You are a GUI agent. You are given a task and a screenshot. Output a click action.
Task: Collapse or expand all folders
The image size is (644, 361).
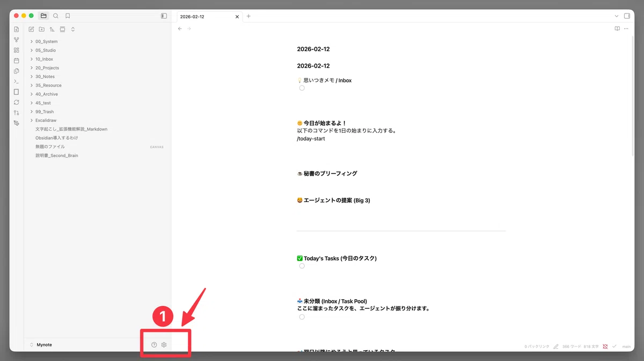click(x=73, y=29)
